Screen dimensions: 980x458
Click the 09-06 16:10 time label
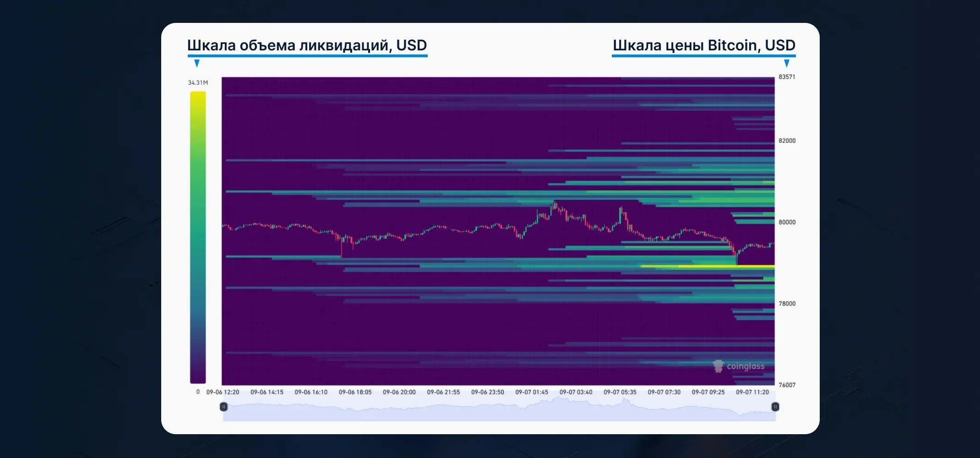coord(311,392)
